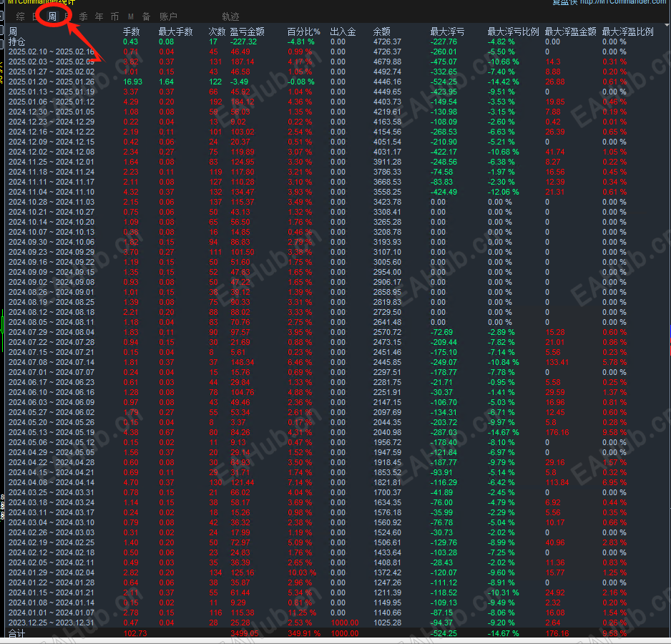The height and width of the screenshot is (644, 671).
Task: Select week row 2023.12.25 ~ 2023.12.31
Action: [x=52, y=623]
